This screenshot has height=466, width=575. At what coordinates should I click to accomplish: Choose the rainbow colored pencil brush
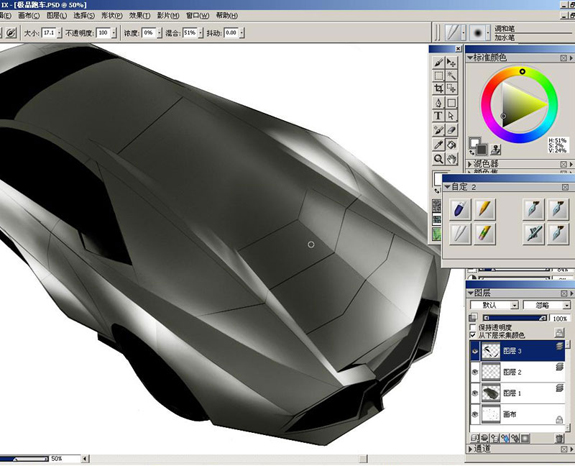tap(484, 234)
